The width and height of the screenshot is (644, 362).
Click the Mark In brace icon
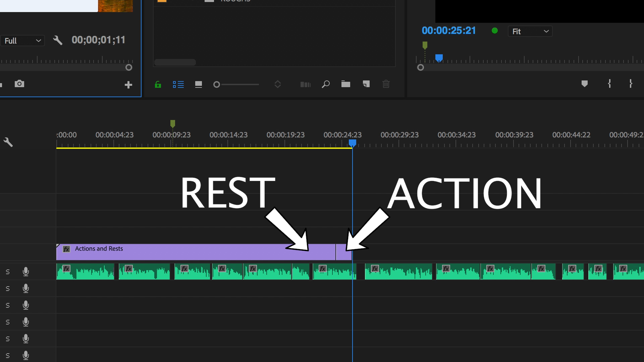609,84
